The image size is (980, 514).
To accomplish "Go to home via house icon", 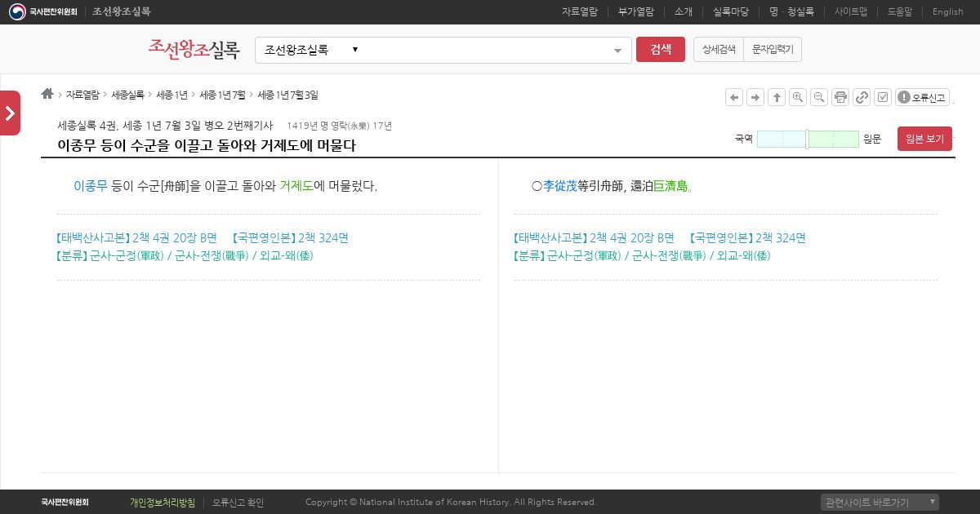I will [47, 94].
